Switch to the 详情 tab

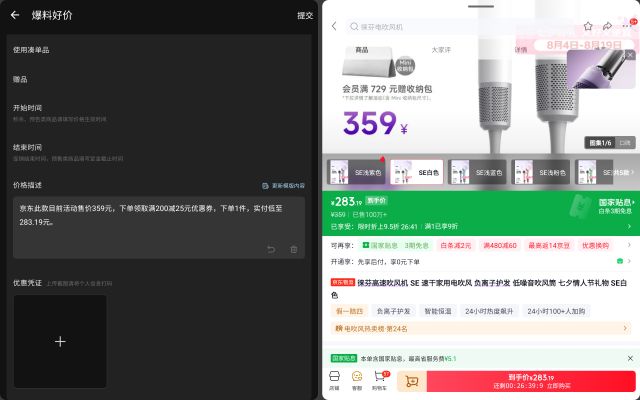coord(521,50)
